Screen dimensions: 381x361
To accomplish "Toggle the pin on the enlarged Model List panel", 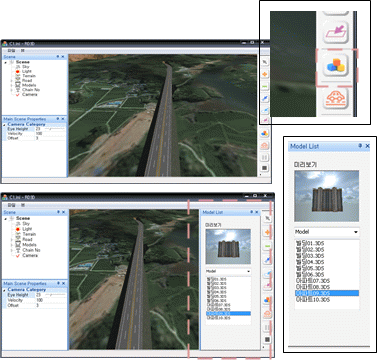I will (360, 146).
